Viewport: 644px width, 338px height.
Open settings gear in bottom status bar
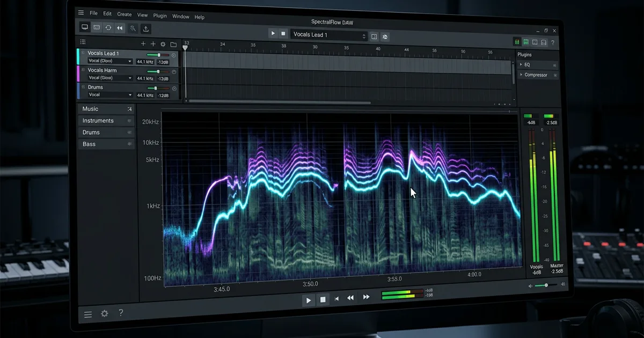click(105, 313)
